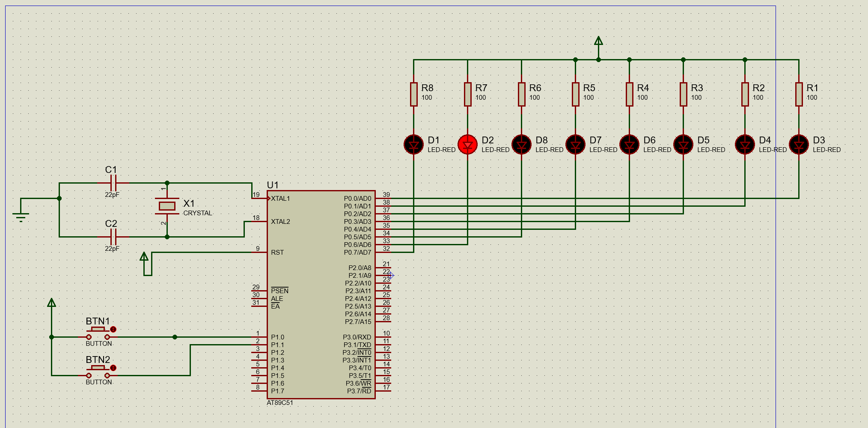The image size is (868, 428).
Task: Select power terminal above the resistor rail
Action: point(598,42)
